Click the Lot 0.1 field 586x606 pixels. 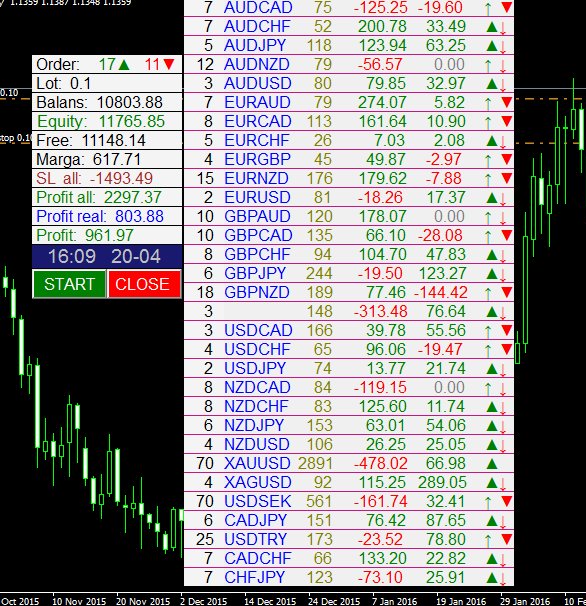[x=107, y=83]
